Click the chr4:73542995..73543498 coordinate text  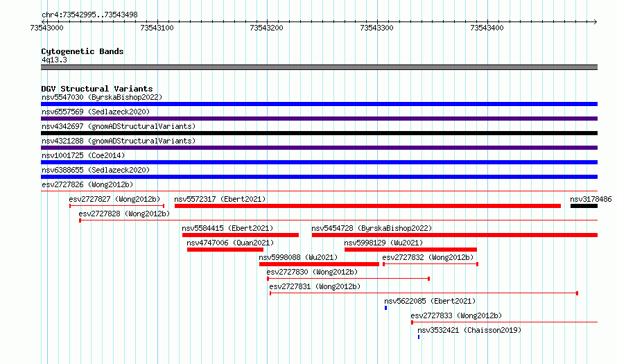click(89, 15)
